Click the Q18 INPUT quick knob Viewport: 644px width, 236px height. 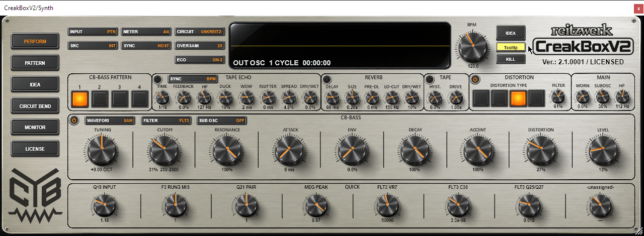point(104,205)
